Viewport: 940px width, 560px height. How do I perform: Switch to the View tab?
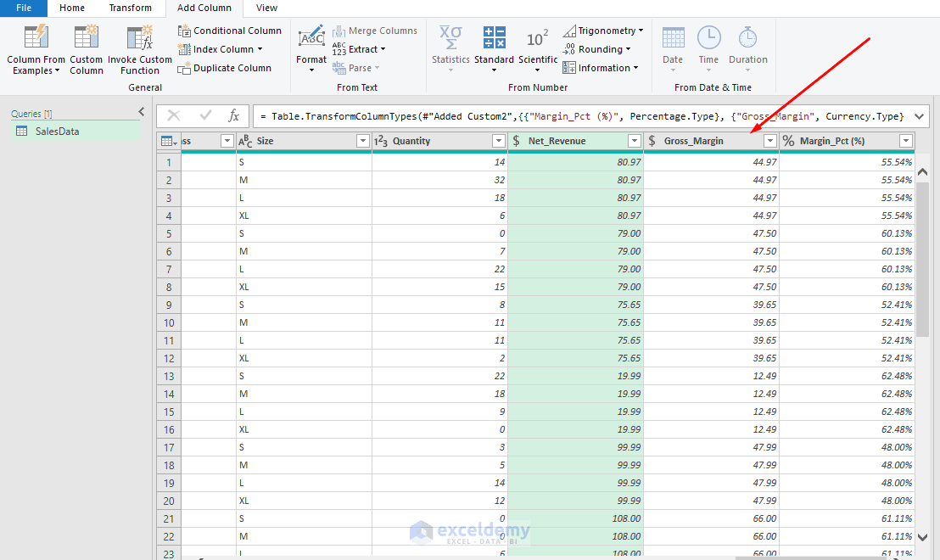click(266, 8)
